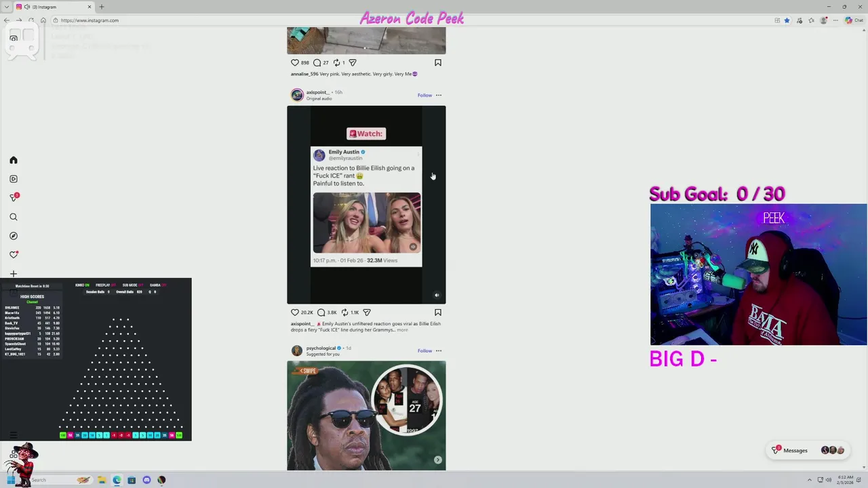Open Search from the Instagram sidebar
This screenshot has height=488, width=868.
[13, 217]
